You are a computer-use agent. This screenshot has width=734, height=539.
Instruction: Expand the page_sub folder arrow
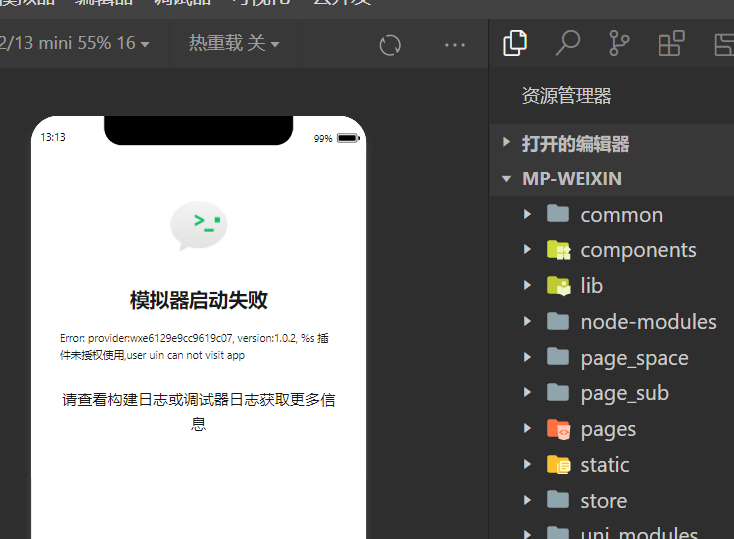pos(528,392)
